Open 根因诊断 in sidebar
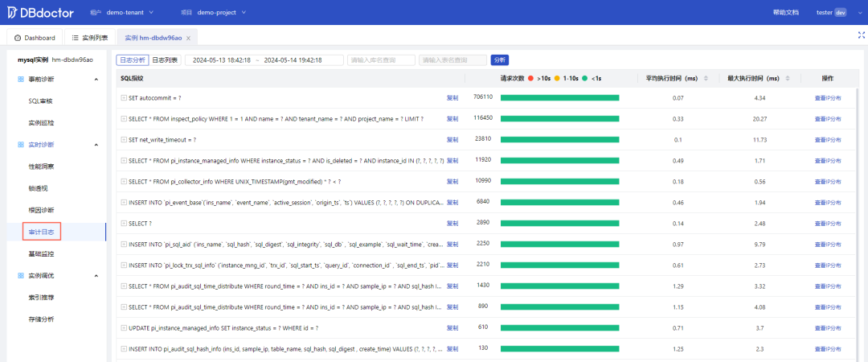The height and width of the screenshot is (362, 868). [x=41, y=210]
